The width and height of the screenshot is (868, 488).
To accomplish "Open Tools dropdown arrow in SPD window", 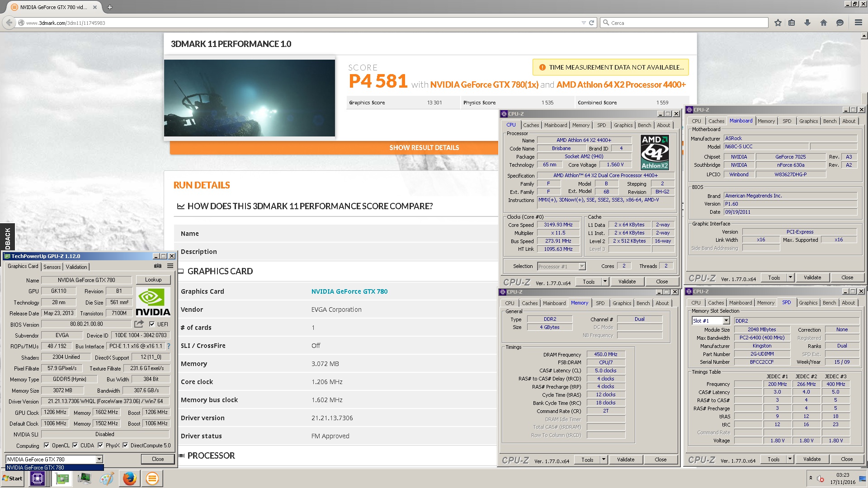I will pyautogui.click(x=790, y=459).
